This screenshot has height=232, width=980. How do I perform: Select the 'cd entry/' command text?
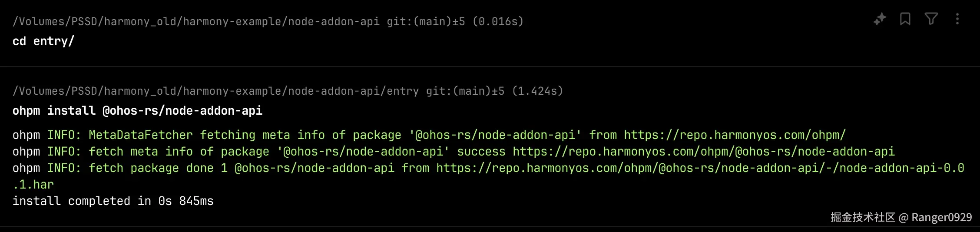coord(43,41)
